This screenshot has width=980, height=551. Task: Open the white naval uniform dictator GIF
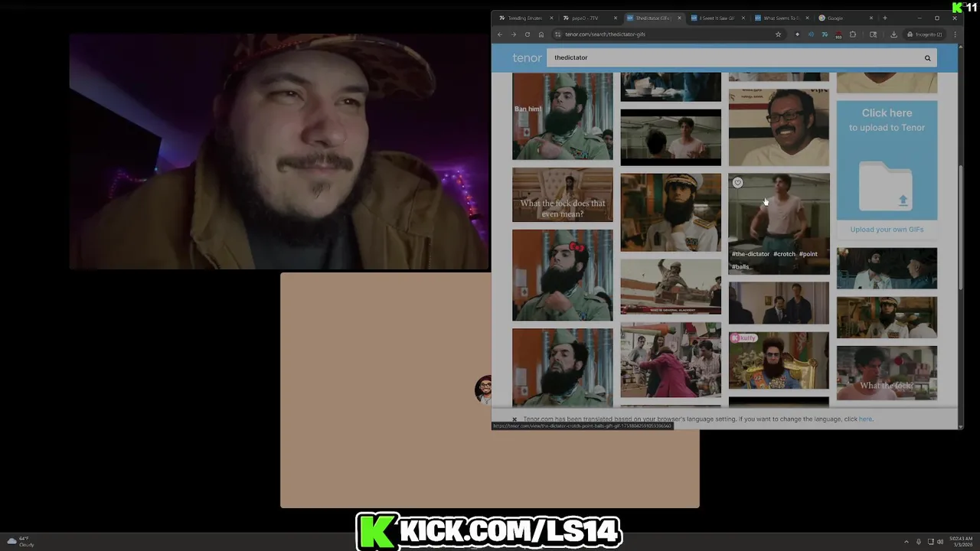pyautogui.click(x=671, y=213)
